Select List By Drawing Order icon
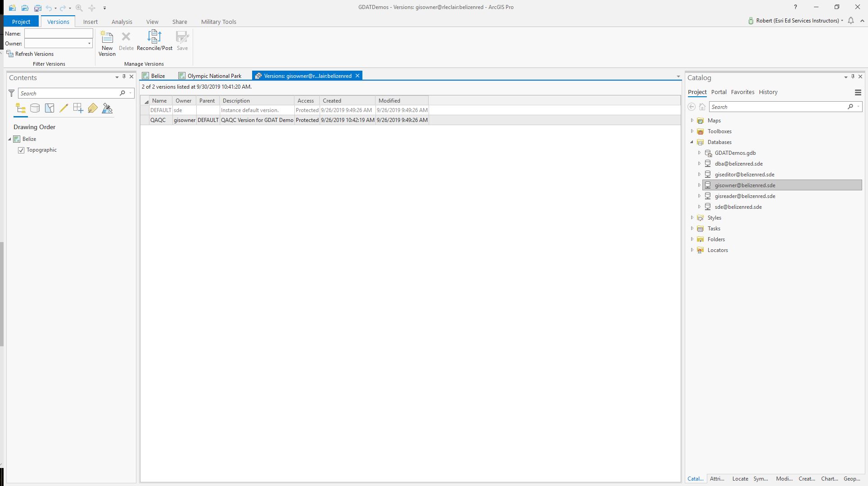The image size is (868, 486). point(21,108)
